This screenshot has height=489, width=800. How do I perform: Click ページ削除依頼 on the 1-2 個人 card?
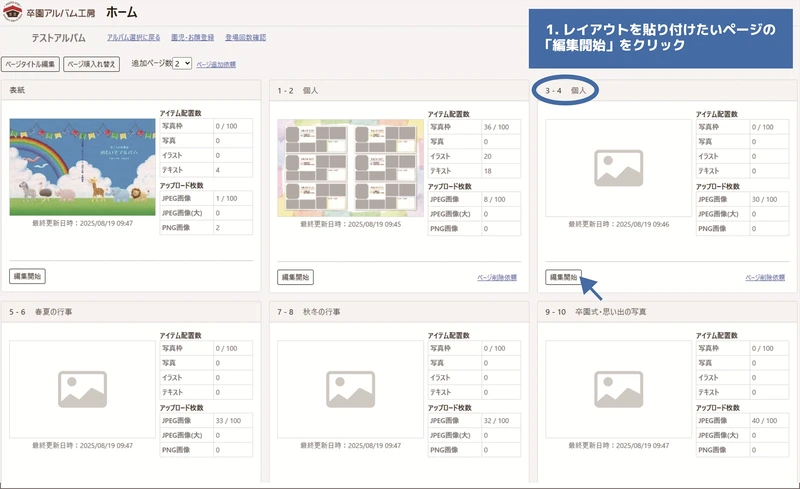pos(497,278)
